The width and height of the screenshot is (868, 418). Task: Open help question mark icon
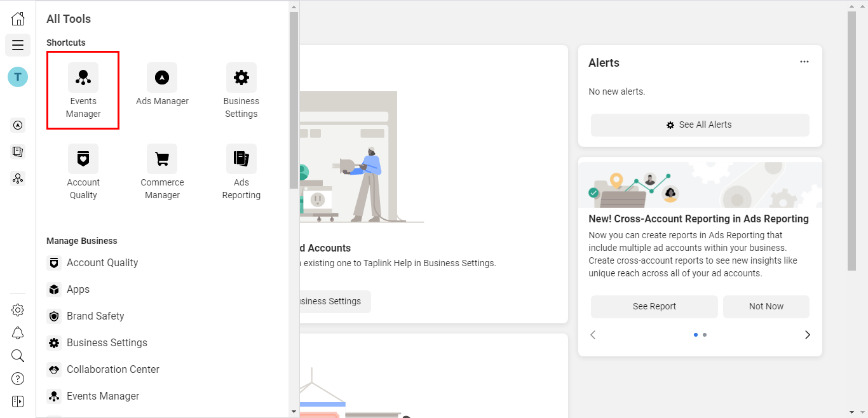[x=18, y=379]
